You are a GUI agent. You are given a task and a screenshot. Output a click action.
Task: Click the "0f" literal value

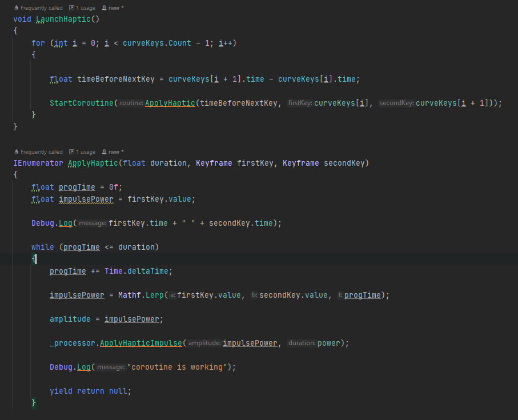[x=113, y=187]
